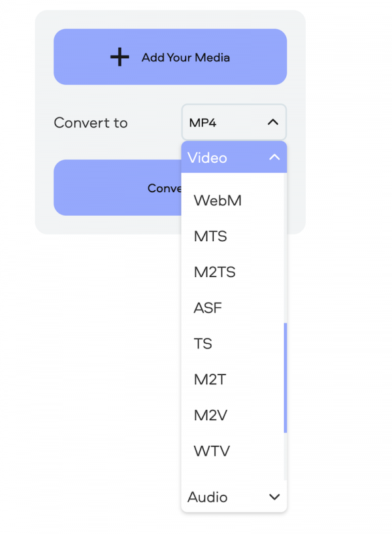Screen dimensions: 392x534
Task: Pick M2TS as output format
Action: coord(214,272)
